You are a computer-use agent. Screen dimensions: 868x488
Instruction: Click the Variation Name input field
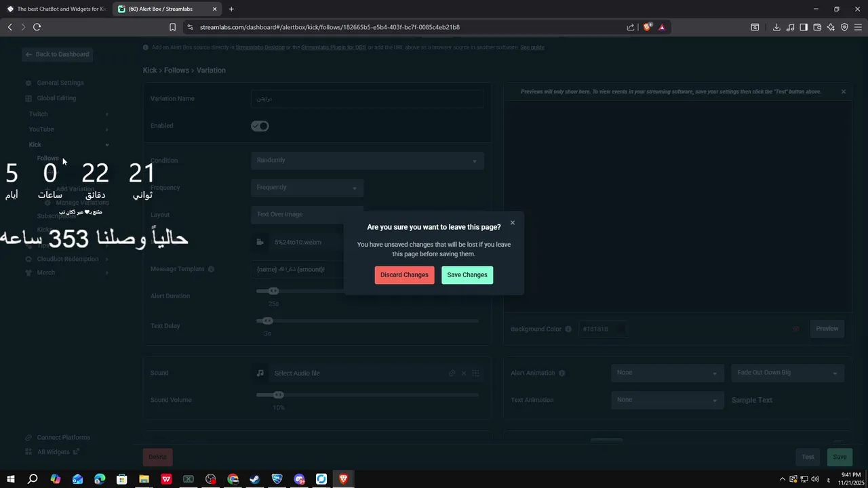pyautogui.click(x=368, y=99)
